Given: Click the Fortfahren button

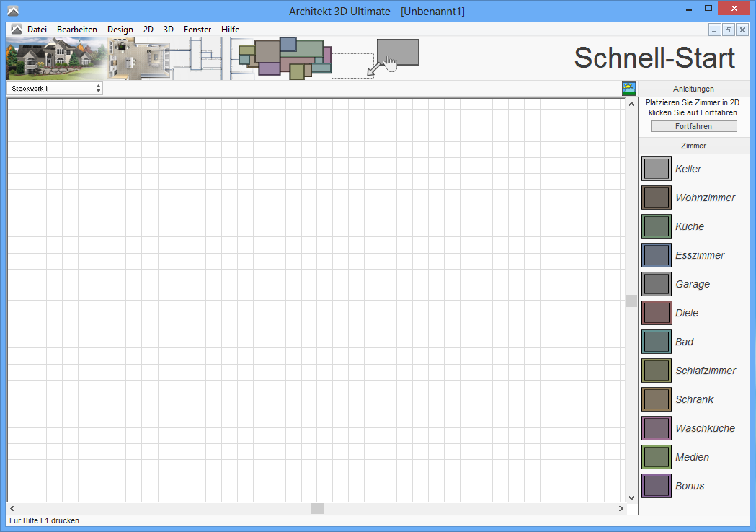Looking at the screenshot, I should (x=693, y=126).
